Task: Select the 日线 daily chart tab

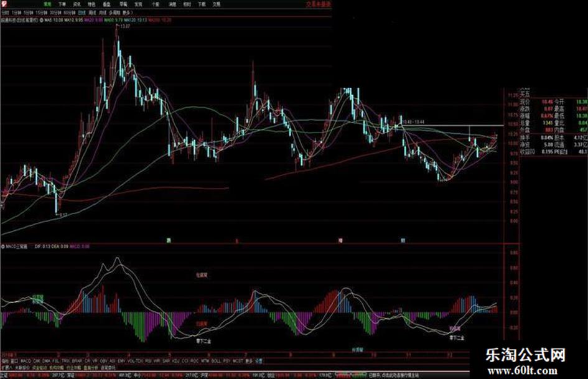Action: 82,13
